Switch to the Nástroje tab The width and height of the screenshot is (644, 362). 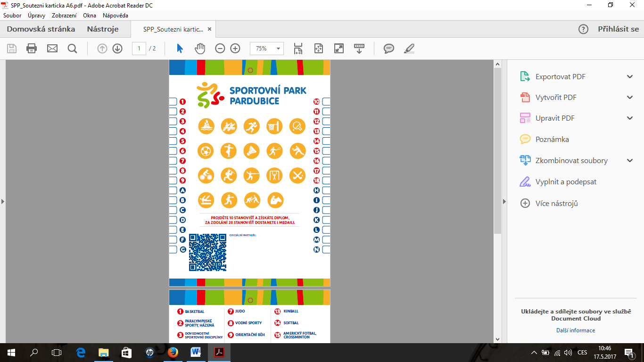(103, 29)
